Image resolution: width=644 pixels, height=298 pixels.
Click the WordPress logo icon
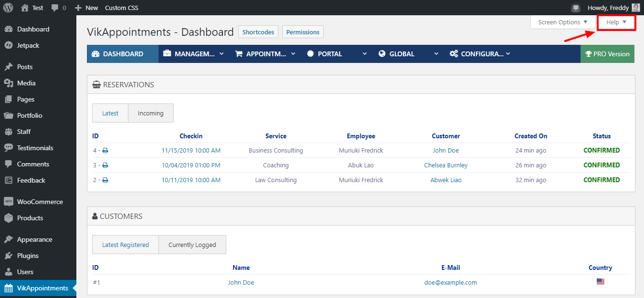click(8, 8)
